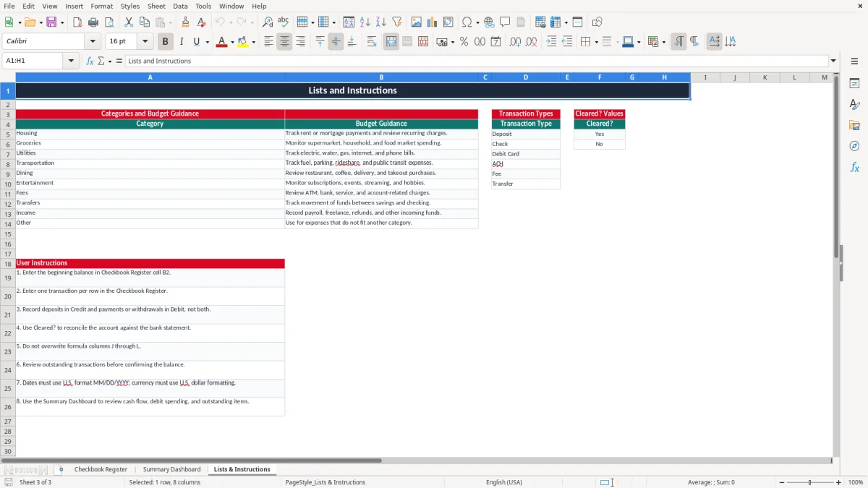Open sidebar Properties panel icon
This screenshot has height=488, width=868.
point(854,84)
